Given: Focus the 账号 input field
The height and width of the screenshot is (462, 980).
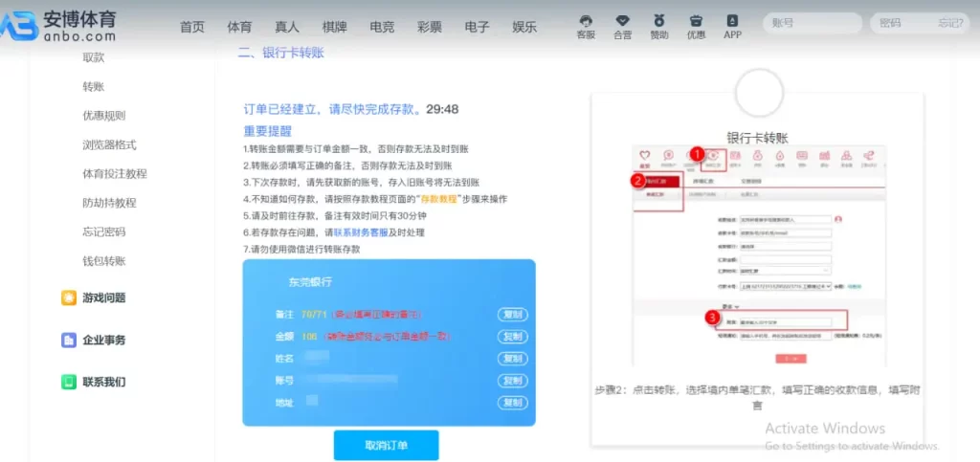Looking at the screenshot, I should 810,23.
